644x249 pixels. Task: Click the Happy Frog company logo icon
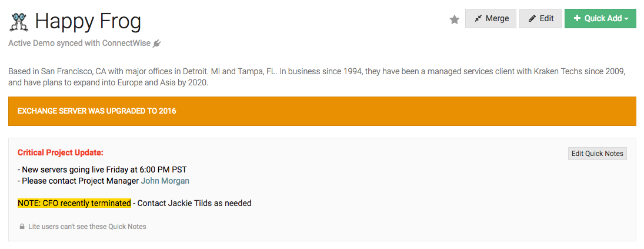pos(19,22)
